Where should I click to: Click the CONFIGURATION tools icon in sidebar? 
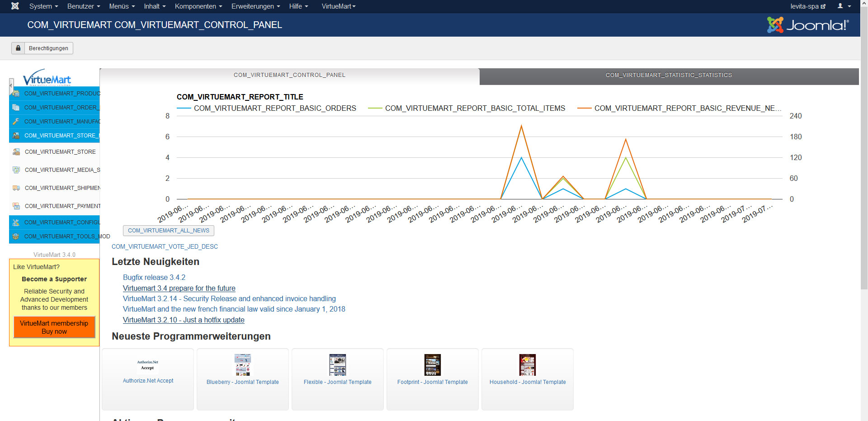point(16,222)
